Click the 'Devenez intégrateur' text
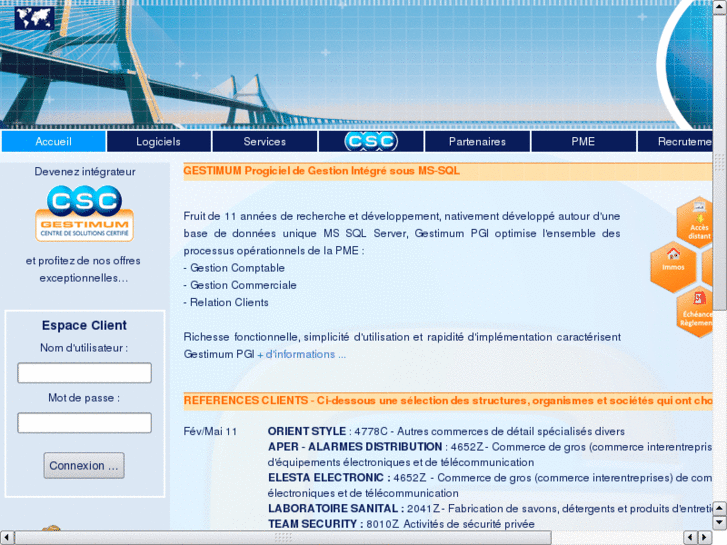Screen dimensions: 727x545 pyautogui.click(x=85, y=172)
